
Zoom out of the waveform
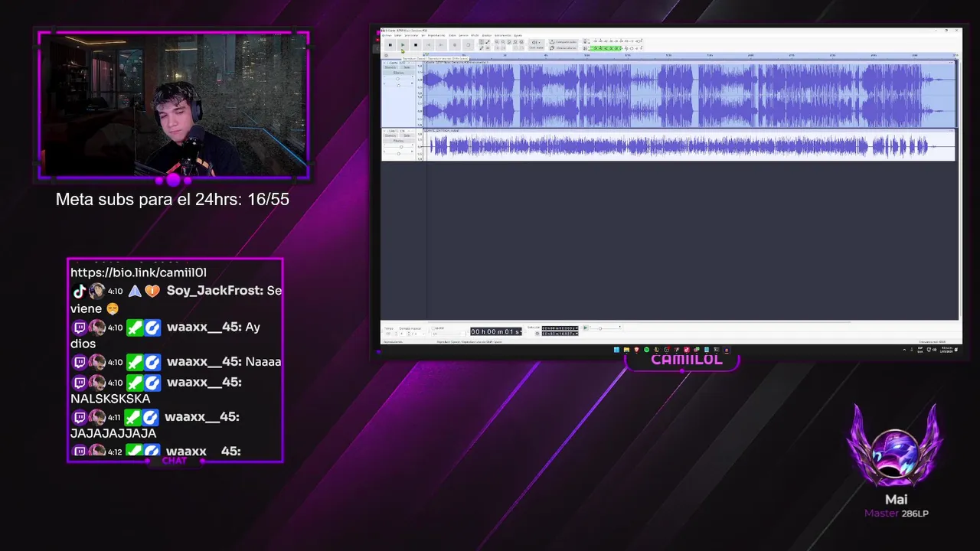point(503,42)
